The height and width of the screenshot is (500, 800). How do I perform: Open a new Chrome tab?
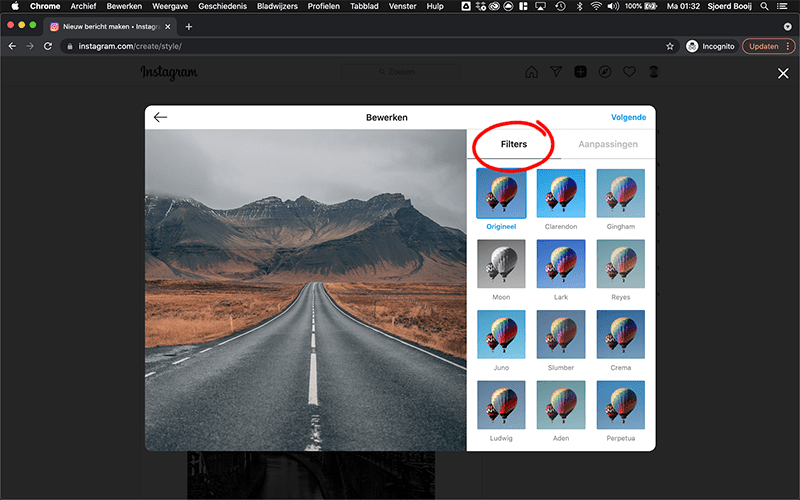[189, 27]
